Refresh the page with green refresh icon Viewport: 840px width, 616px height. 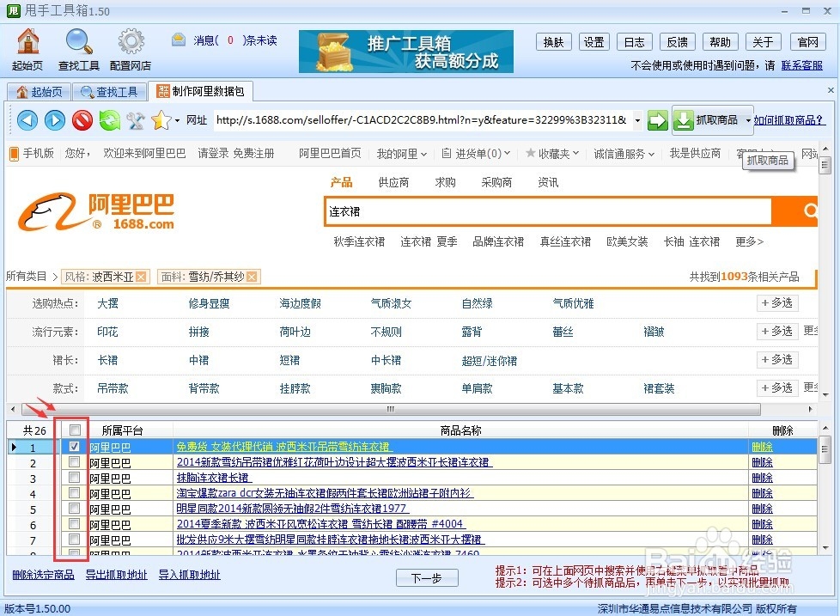(110, 120)
